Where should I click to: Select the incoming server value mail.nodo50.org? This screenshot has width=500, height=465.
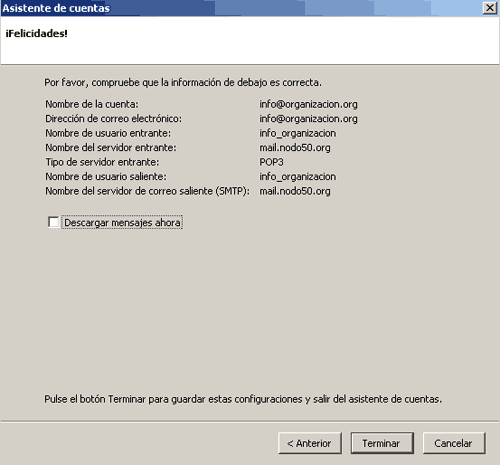[295, 148]
